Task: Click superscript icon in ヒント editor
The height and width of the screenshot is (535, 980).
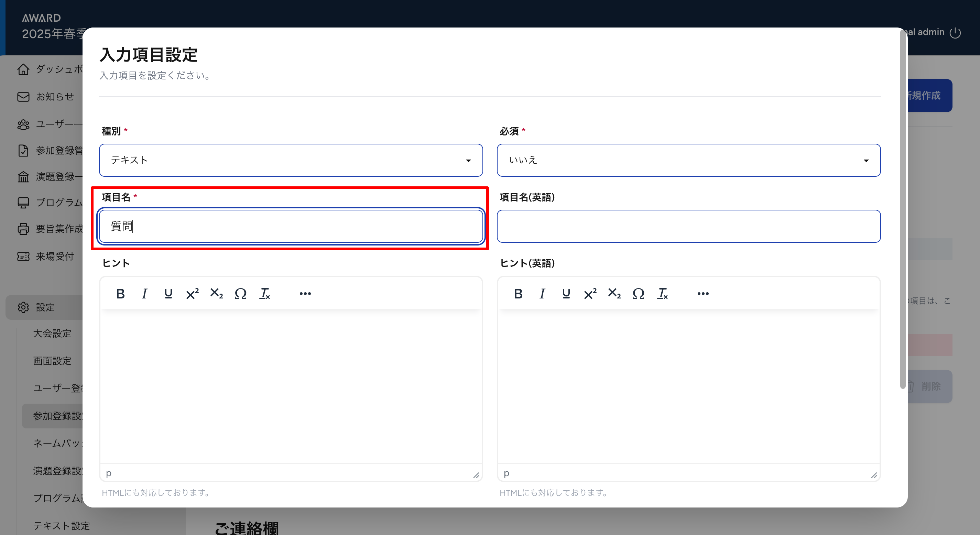Action: (x=192, y=294)
